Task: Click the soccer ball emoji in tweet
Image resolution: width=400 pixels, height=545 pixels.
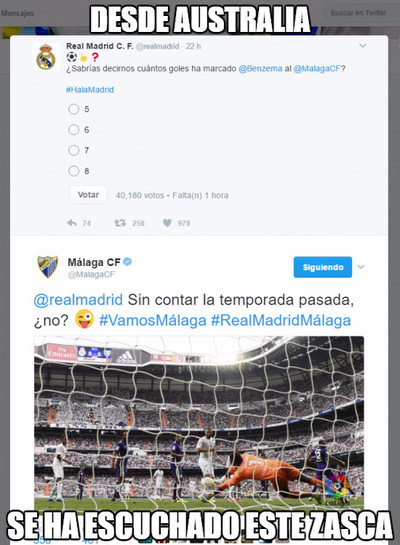Action: 72,57
